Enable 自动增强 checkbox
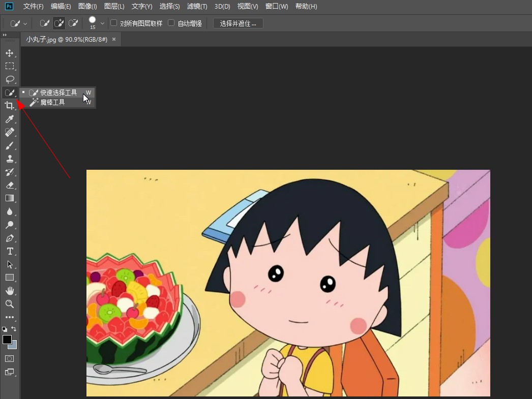Screen dimensions: 532x399 point(171,23)
